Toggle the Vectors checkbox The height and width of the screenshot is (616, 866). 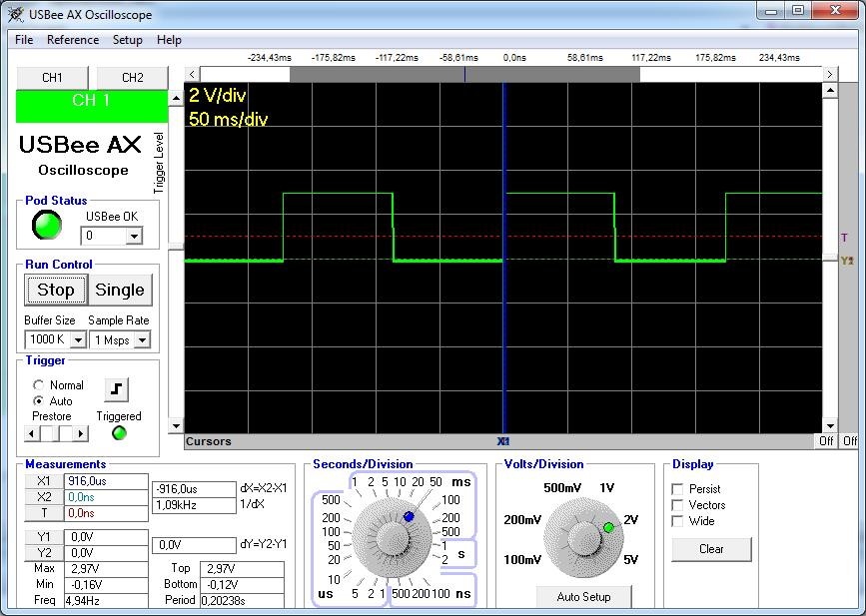pos(678,505)
